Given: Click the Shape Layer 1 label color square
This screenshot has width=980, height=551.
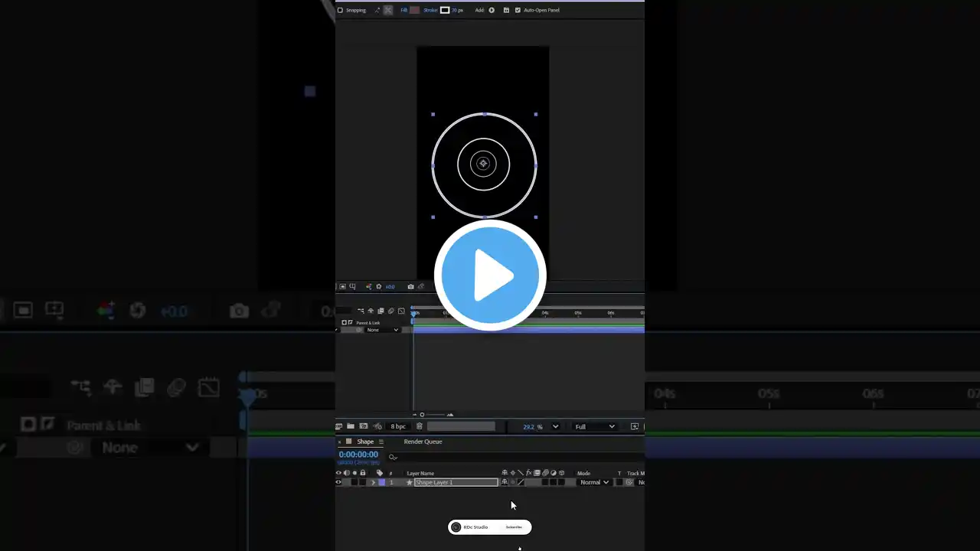Looking at the screenshot, I should click(x=382, y=482).
